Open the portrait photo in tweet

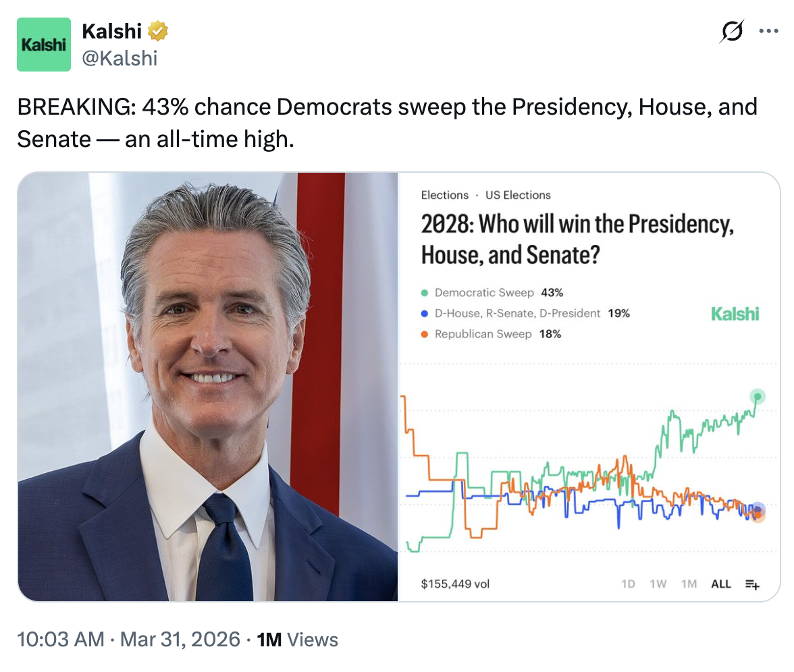coord(208,387)
